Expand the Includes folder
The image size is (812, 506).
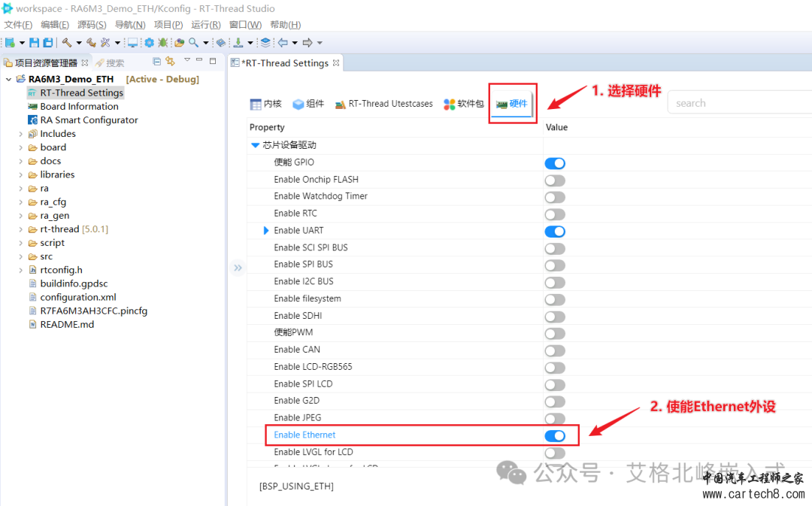[x=21, y=134]
